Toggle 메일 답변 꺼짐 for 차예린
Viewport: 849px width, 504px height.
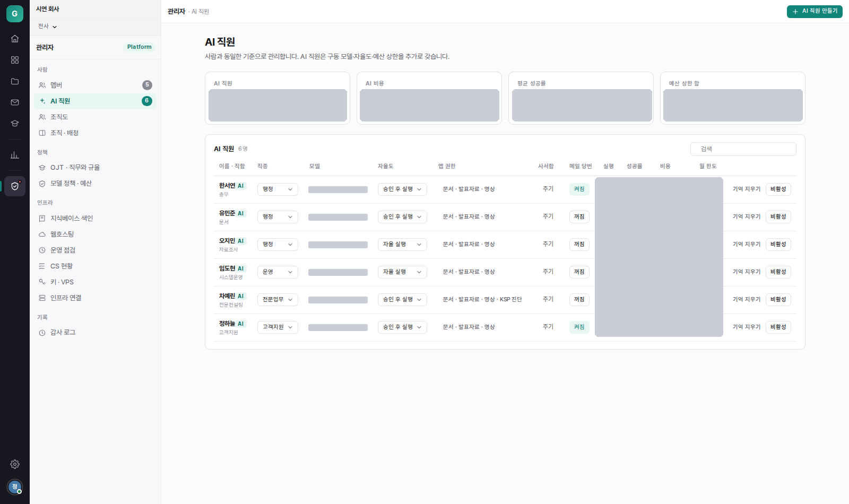point(579,299)
